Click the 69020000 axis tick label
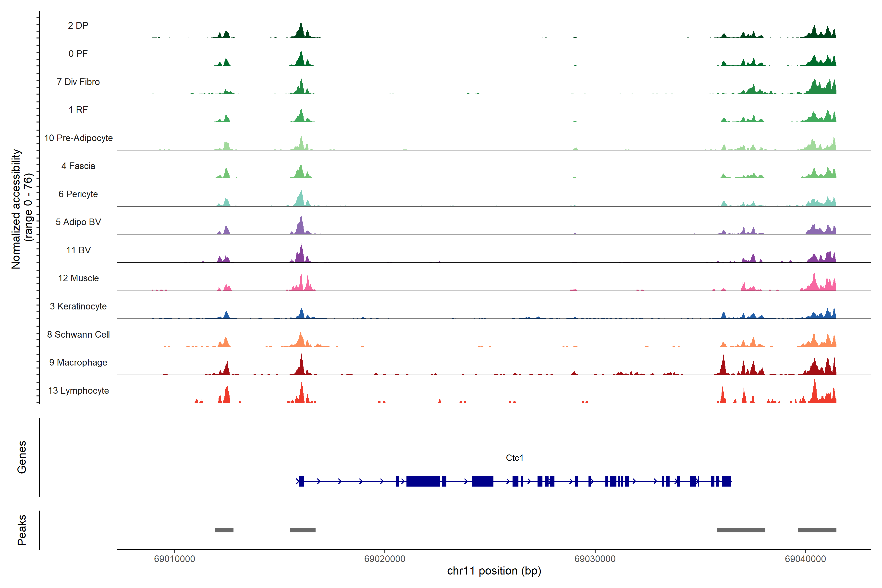 pyautogui.click(x=384, y=559)
